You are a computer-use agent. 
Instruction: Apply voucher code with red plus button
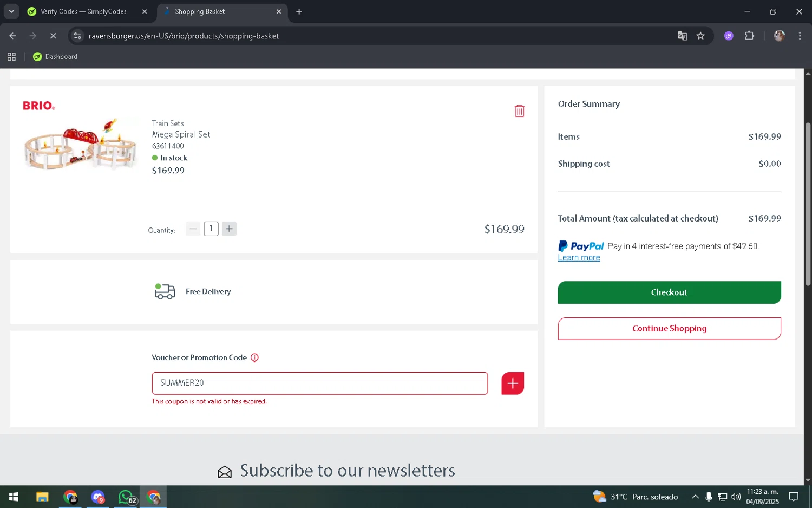[x=512, y=383]
